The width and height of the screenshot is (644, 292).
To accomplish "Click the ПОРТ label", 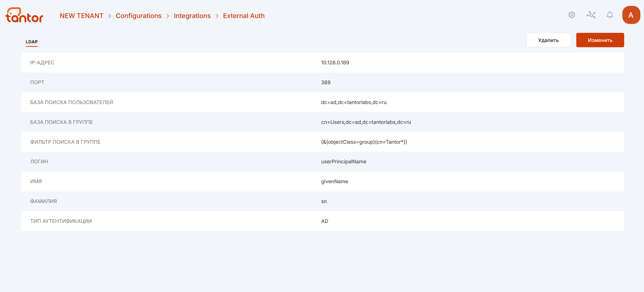I will [x=37, y=82].
